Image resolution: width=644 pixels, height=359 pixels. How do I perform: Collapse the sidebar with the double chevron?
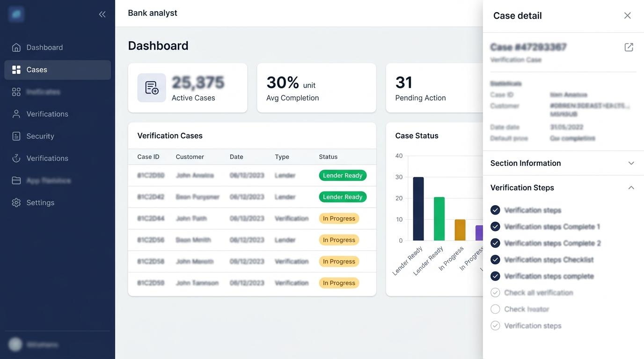click(102, 14)
